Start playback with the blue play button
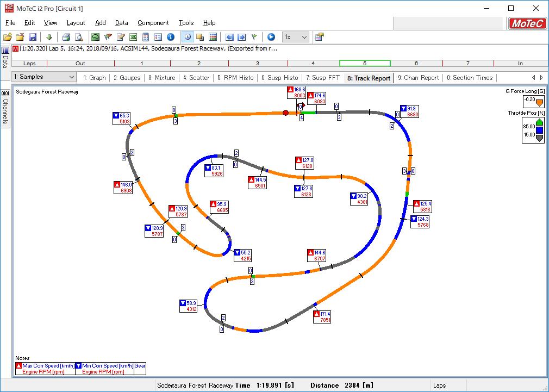The height and width of the screenshot is (392, 549). pyautogui.click(x=271, y=37)
